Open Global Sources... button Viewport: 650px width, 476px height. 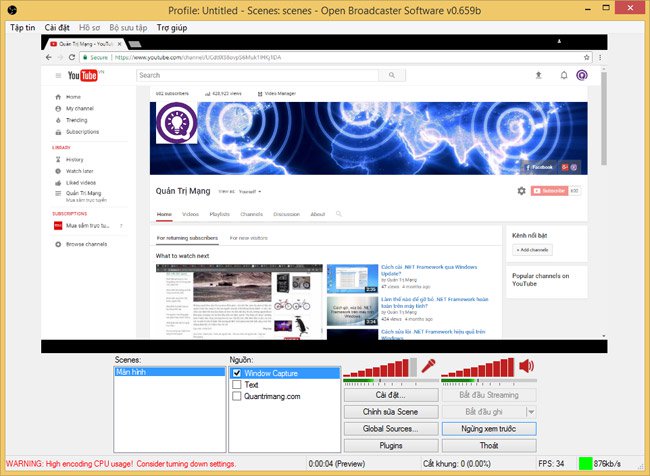tap(391, 429)
